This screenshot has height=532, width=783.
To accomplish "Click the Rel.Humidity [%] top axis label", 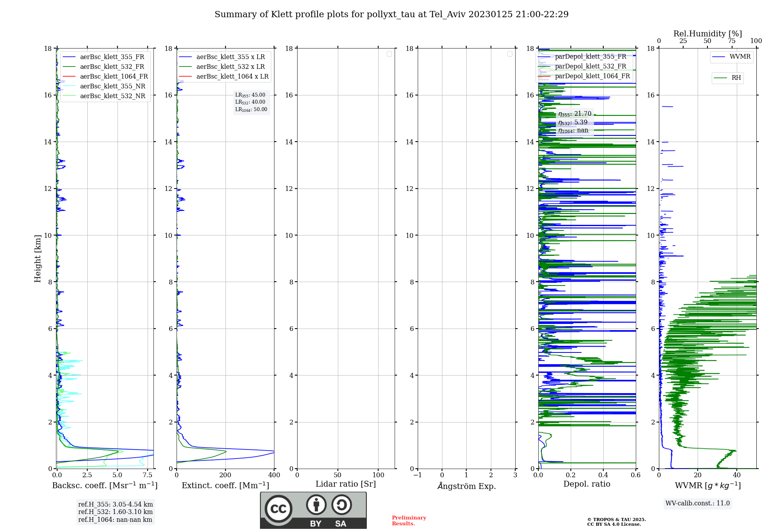I will tap(708, 34).
